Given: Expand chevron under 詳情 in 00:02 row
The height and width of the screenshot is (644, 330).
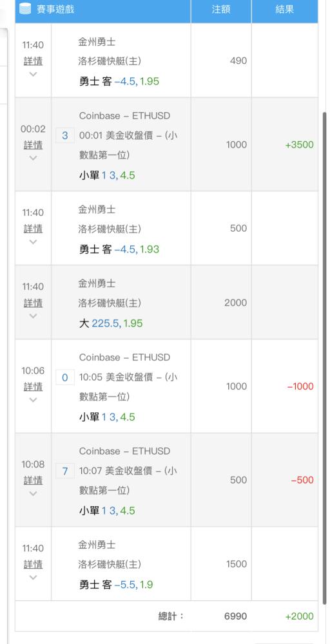Looking at the screenshot, I should [x=34, y=158].
